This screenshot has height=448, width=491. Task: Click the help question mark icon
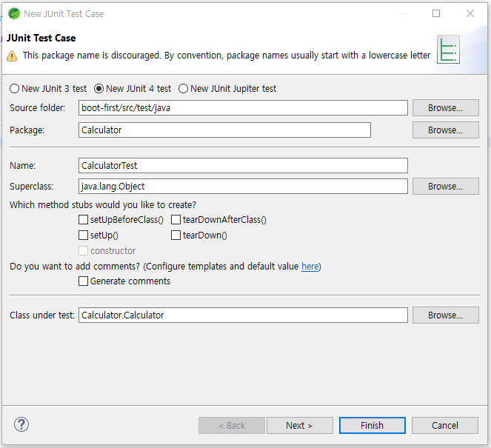[21, 424]
